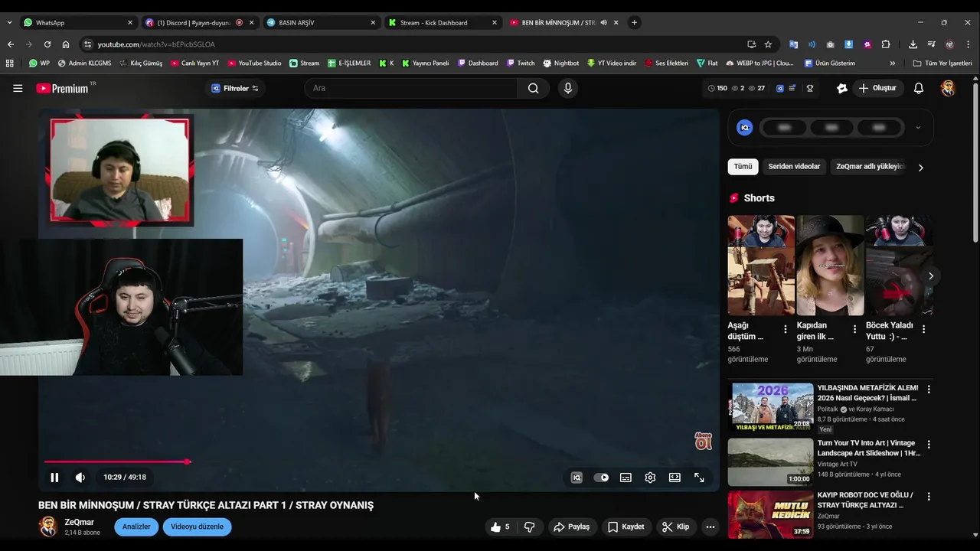Viewport: 980px width, 551px height.
Task: Pause the playing video
Action: 54,478
